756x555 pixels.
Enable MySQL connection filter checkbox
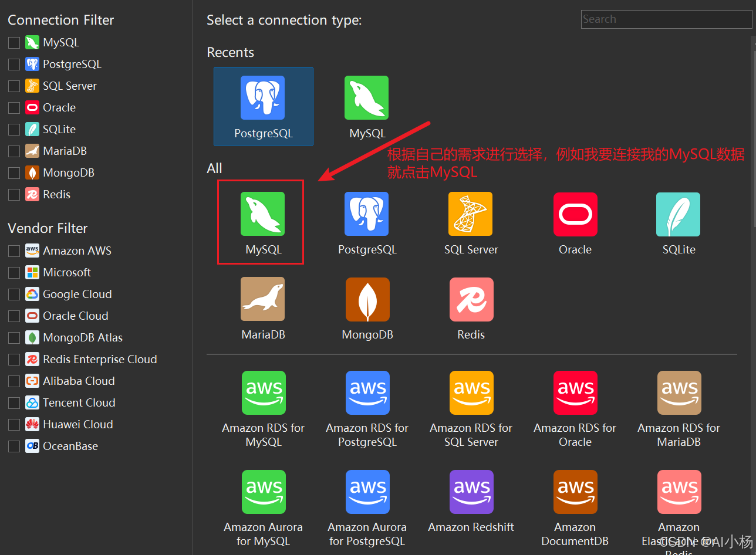[x=14, y=43]
